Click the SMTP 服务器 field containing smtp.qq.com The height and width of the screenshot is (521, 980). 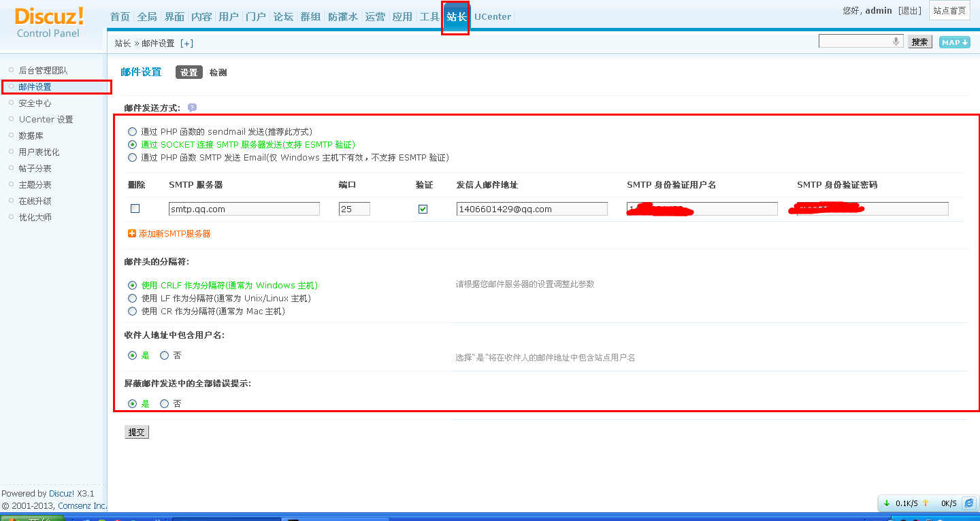(x=244, y=209)
